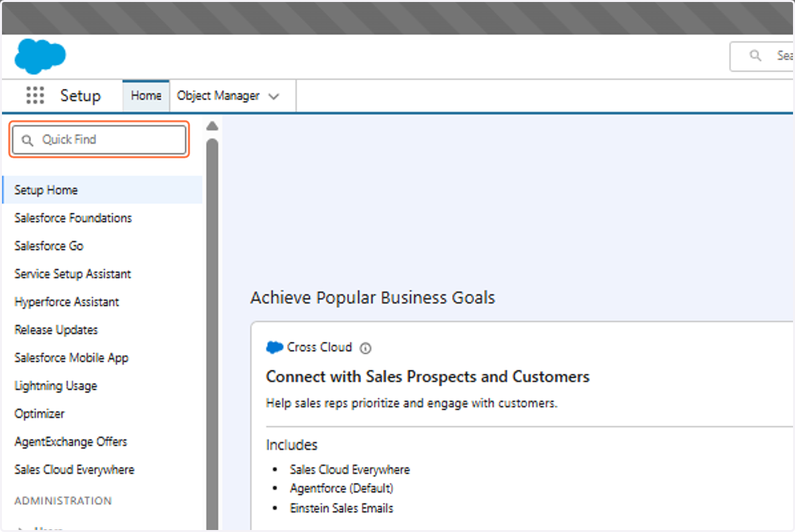Click the Salesforce cloud logo
The image size is (795, 532).
pyautogui.click(x=40, y=56)
